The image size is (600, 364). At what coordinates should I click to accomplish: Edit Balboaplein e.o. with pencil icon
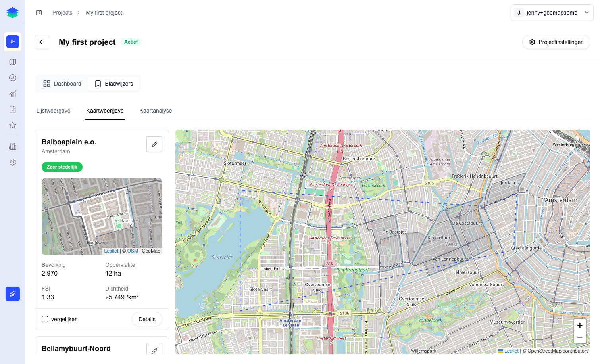point(154,144)
